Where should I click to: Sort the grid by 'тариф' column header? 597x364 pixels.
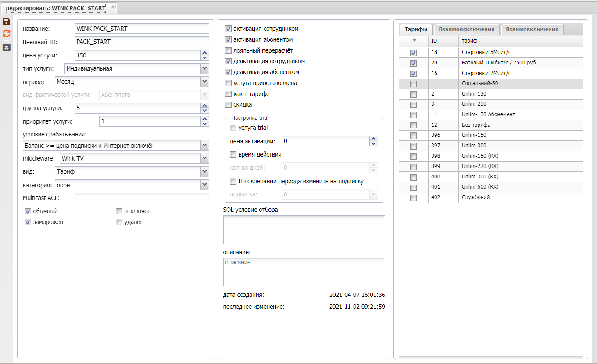pyautogui.click(x=520, y=41)
